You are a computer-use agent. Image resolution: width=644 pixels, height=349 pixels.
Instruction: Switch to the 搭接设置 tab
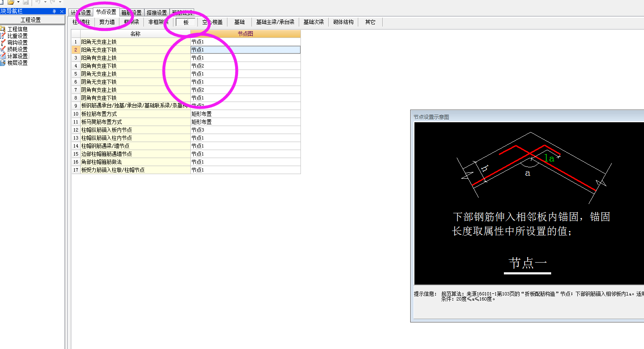(157, 13)
